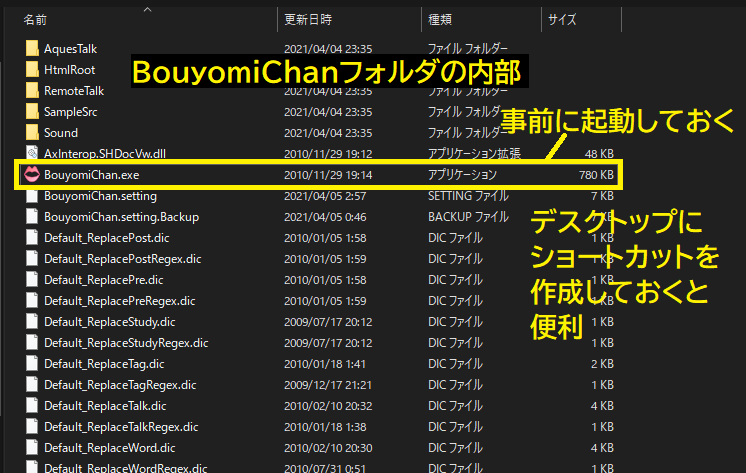Toggle sort direction arrow above 名前
The width and height of the screenshot is (746, 473).
[x=147, y=9]
